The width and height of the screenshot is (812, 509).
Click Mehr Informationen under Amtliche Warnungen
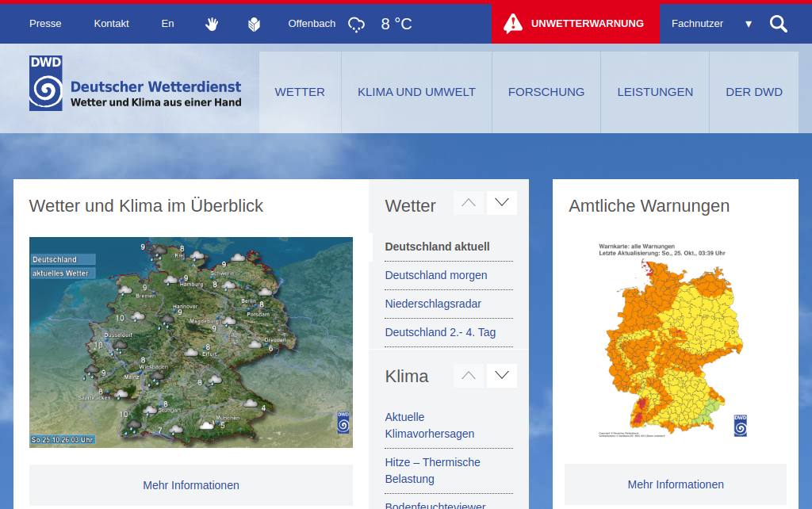coord(676,484)
